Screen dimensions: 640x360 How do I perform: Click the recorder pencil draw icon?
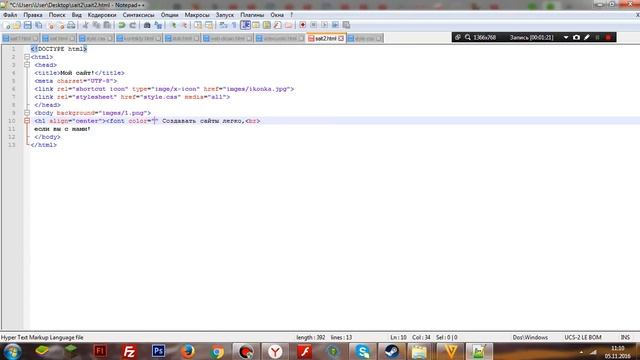(x=587, y=38)
